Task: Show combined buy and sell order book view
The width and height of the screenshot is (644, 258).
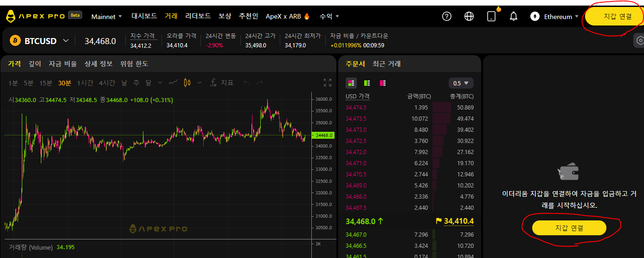Action: 351,83
